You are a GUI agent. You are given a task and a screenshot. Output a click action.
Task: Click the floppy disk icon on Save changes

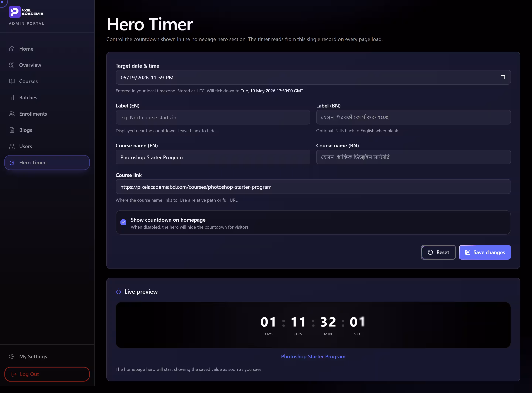coord(468,252)
